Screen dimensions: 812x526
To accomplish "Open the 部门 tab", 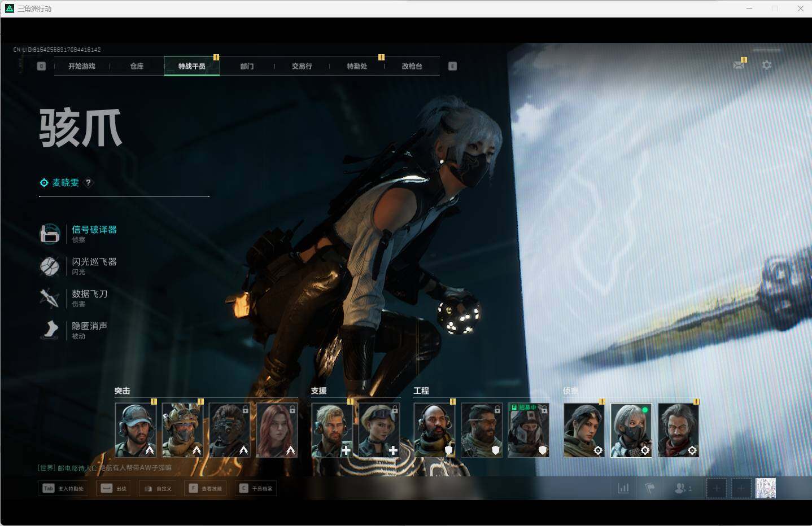I will coord(247,66).
